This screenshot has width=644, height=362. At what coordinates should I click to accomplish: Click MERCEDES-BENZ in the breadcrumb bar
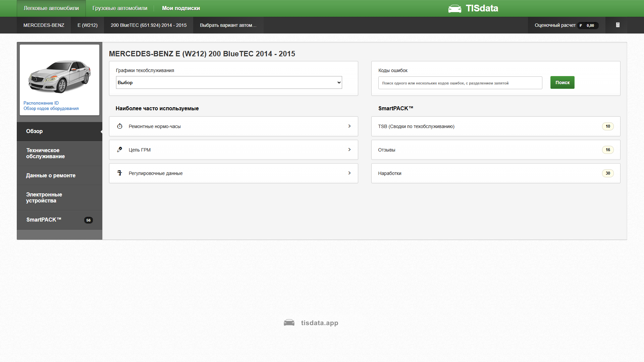click(44, 25)
